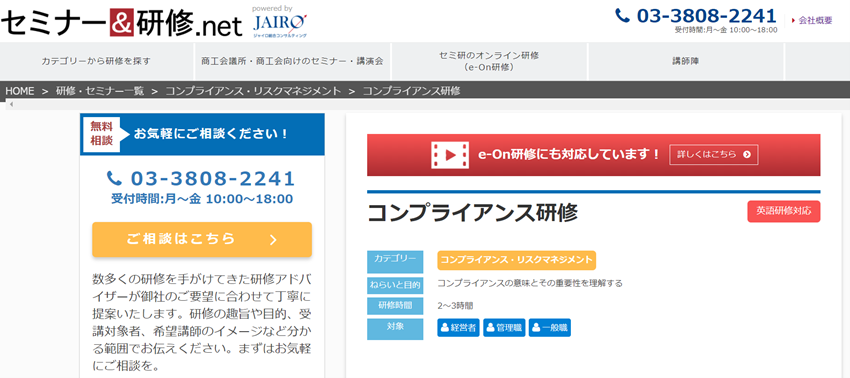The width and height of the screenshot is (850, 378).
Task: Click the ねらいと目的 label cell
Action: click(x=395, y=285)
